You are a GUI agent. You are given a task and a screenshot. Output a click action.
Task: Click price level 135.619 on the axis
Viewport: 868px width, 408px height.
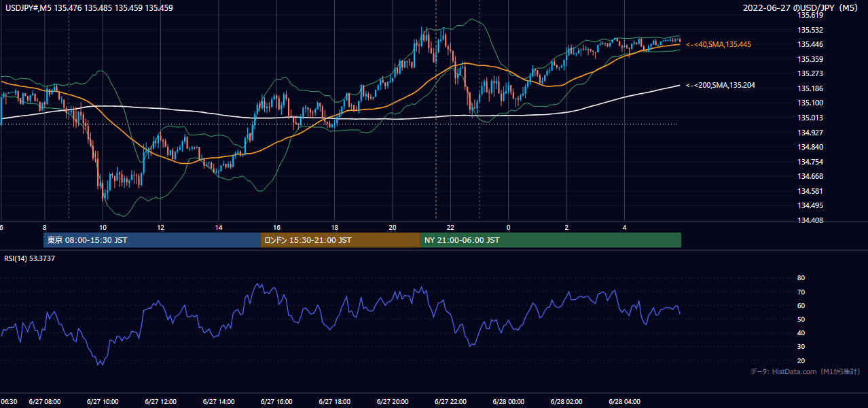coord(810,15)
